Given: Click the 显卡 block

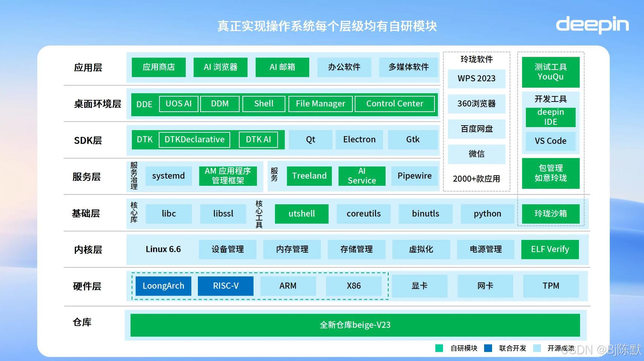Looking at the screenshot, I should pos(419,286).
